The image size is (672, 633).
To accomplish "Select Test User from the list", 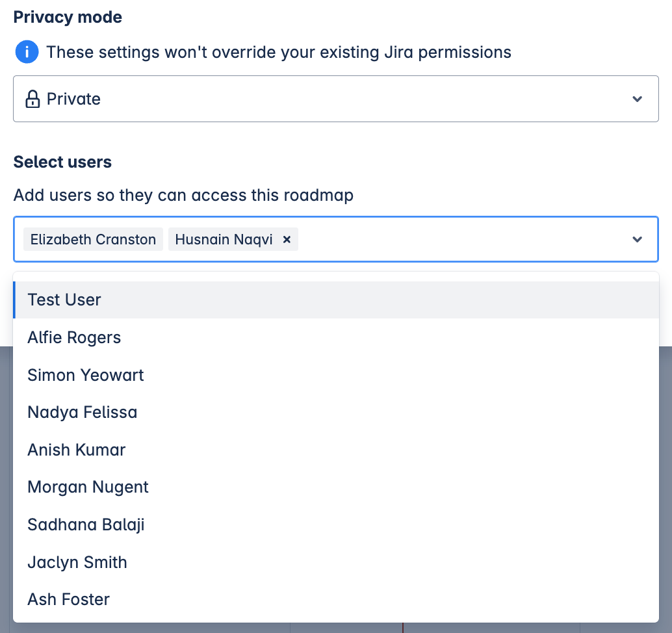I will pyautogui.click(x=64, y=300).
